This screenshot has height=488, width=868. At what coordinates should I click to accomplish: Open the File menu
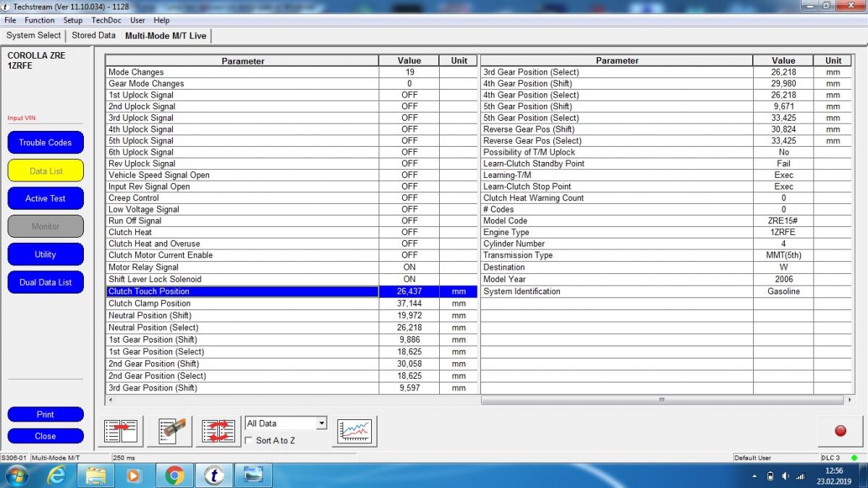point(10,20)
